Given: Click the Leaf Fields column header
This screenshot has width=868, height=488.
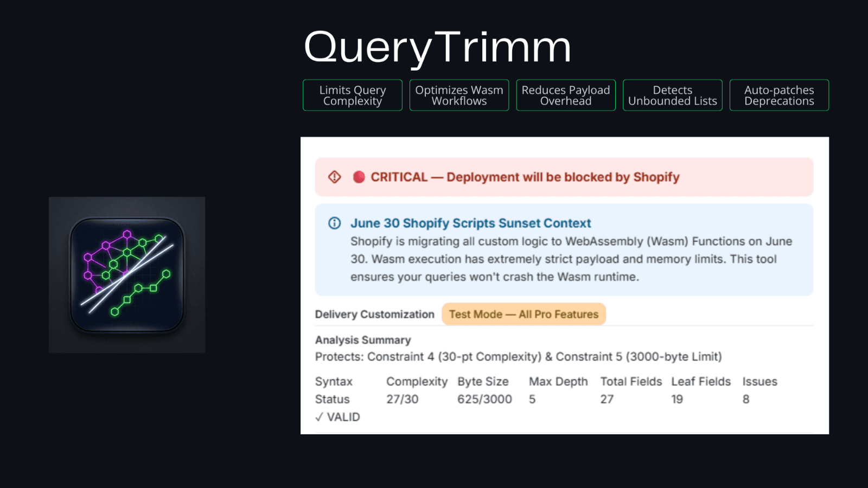Looking at the screenshot, I should coord(701,382).
